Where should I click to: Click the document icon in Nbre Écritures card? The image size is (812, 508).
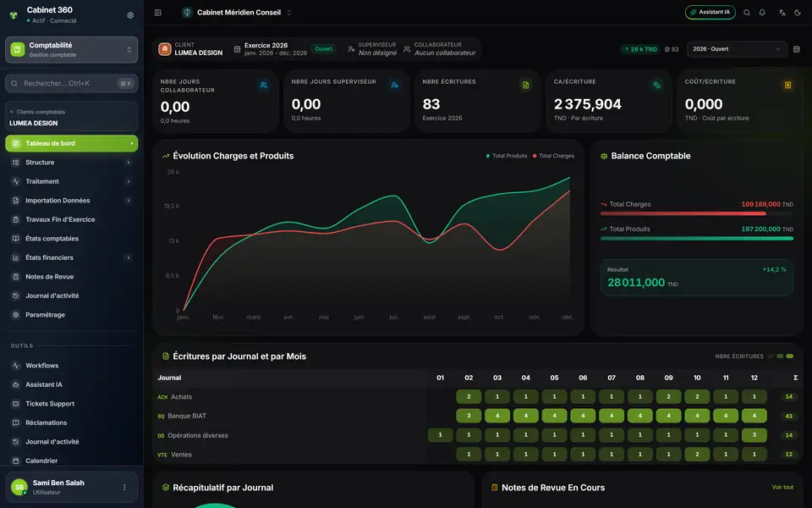pos(525,85)
